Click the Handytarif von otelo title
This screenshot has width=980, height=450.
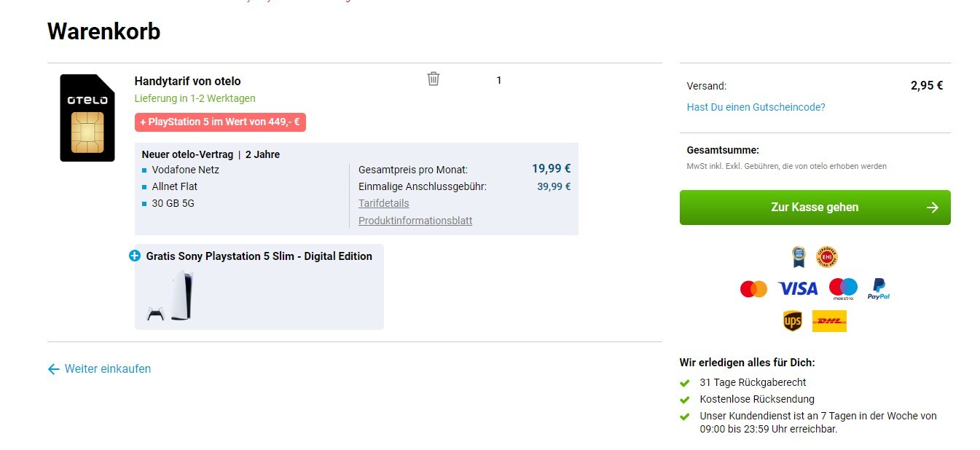tap(187, 81)
